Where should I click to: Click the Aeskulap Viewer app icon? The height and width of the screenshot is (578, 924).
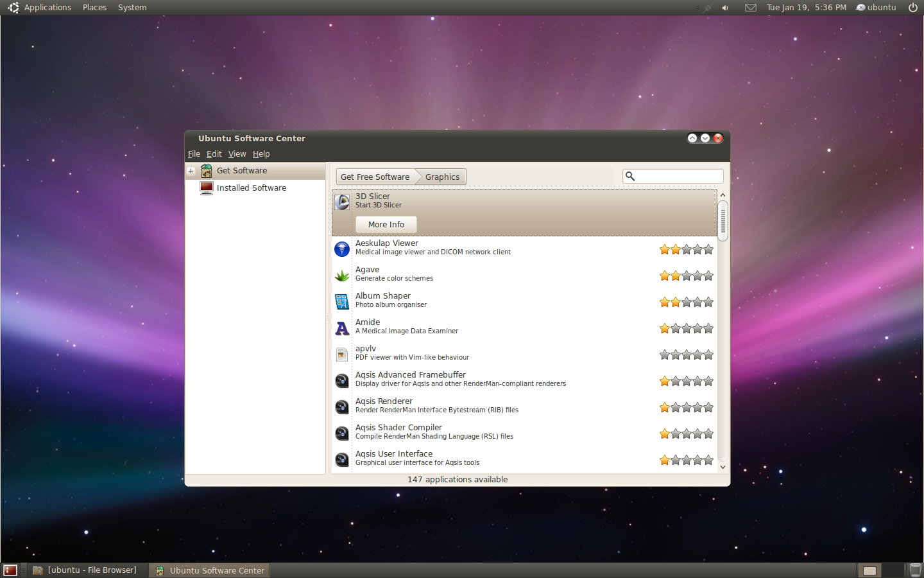pyautogui.click(x=342, y=249)
